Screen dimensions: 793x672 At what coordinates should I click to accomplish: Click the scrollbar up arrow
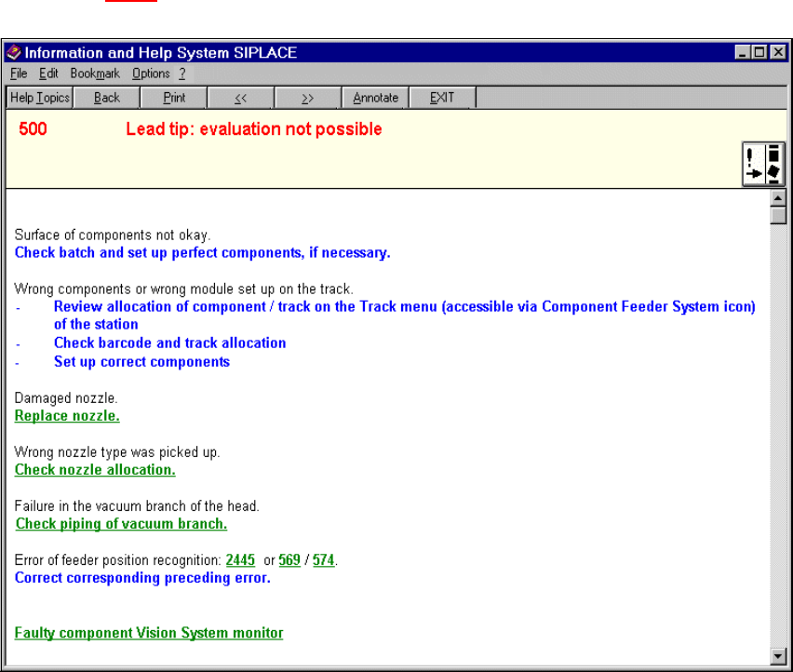coord(778,197)
